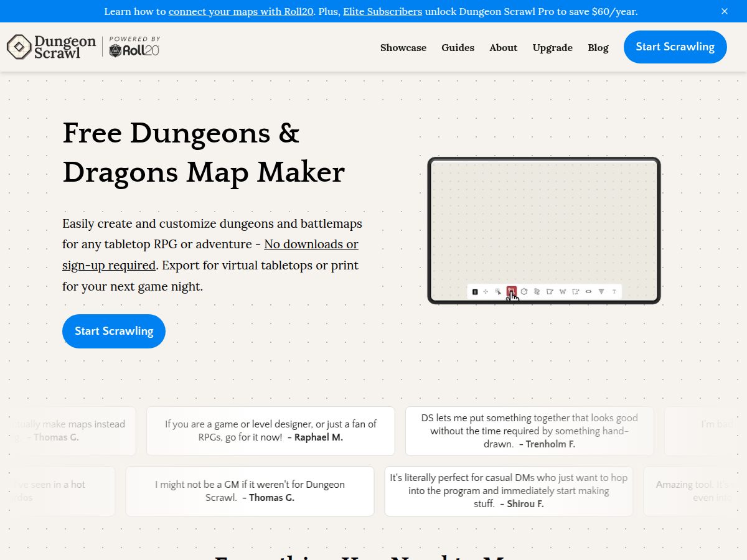Select the red highlighted tool in preview toolbar
747x560 pixels.
(511, 291)
